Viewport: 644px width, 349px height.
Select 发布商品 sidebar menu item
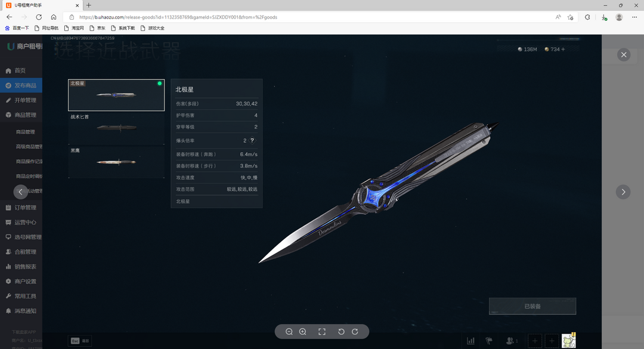tap(25, 85)
